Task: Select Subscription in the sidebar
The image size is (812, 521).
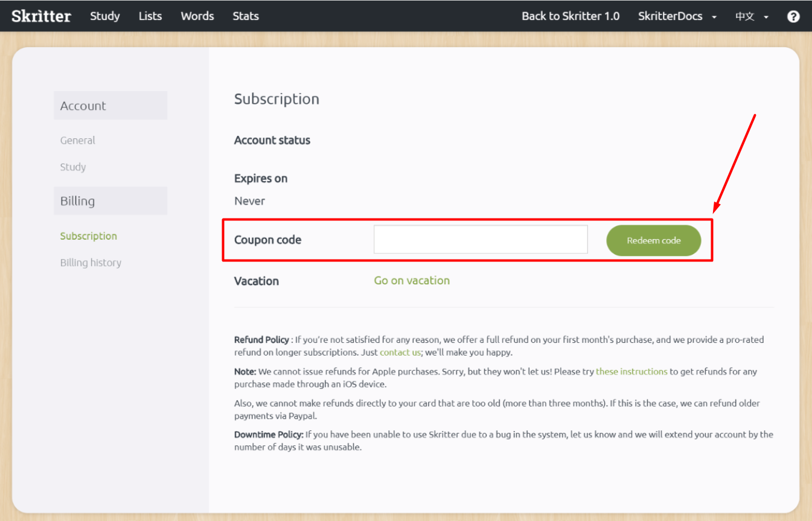Action: pyautogui.click(x=88, y=236)
